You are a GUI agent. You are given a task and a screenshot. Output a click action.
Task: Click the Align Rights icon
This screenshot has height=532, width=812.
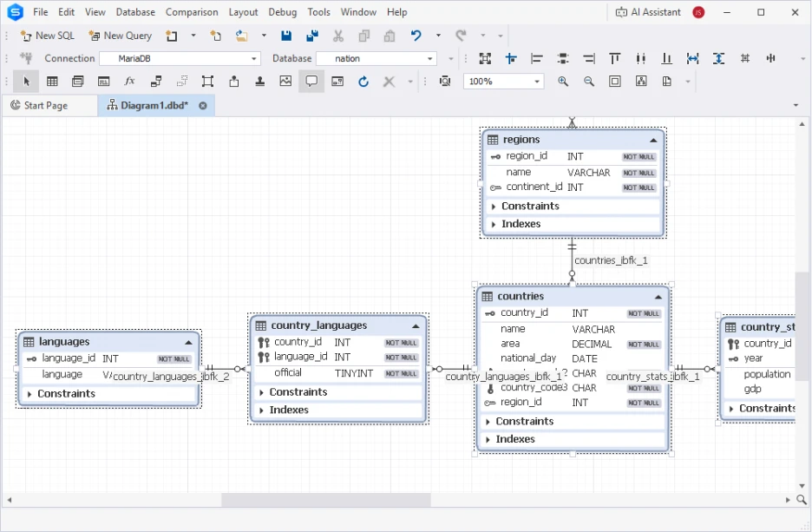[589, 58]
